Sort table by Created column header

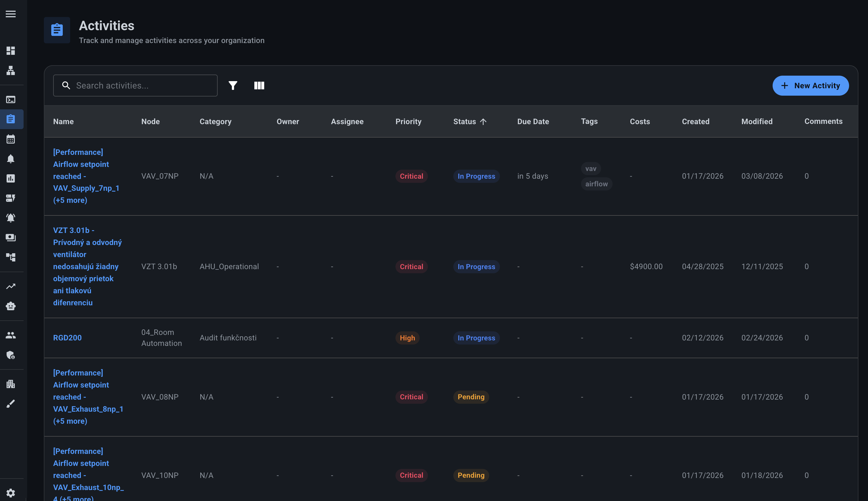(695, 121)
